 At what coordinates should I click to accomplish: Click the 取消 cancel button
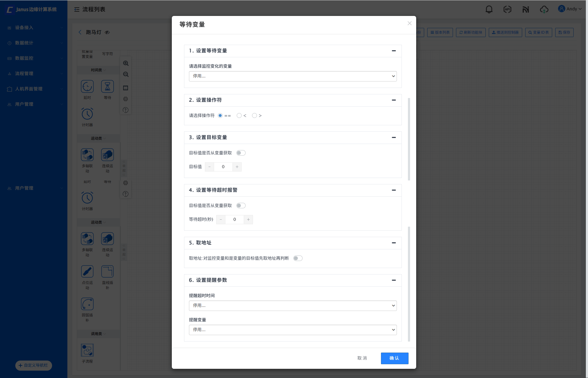pyautogui.click(x=362, y=358)
